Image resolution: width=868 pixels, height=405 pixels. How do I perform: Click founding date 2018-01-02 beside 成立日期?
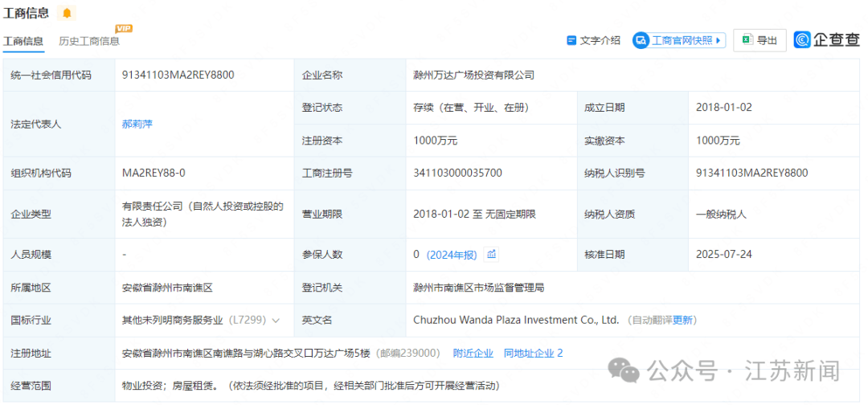724,108
